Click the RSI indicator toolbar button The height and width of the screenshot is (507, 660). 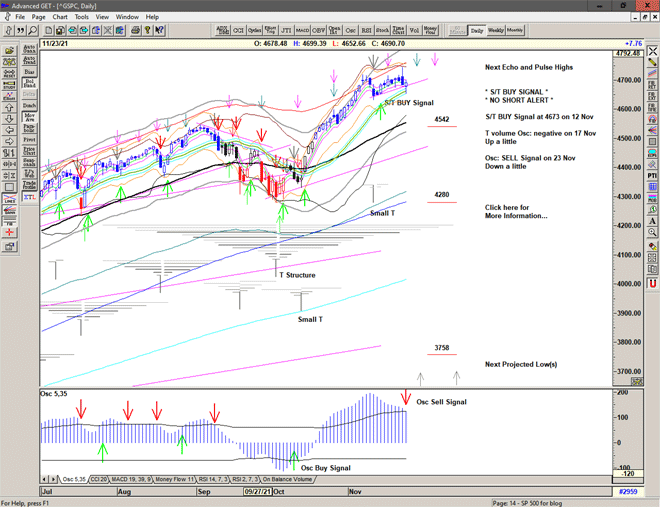[366, 30]
